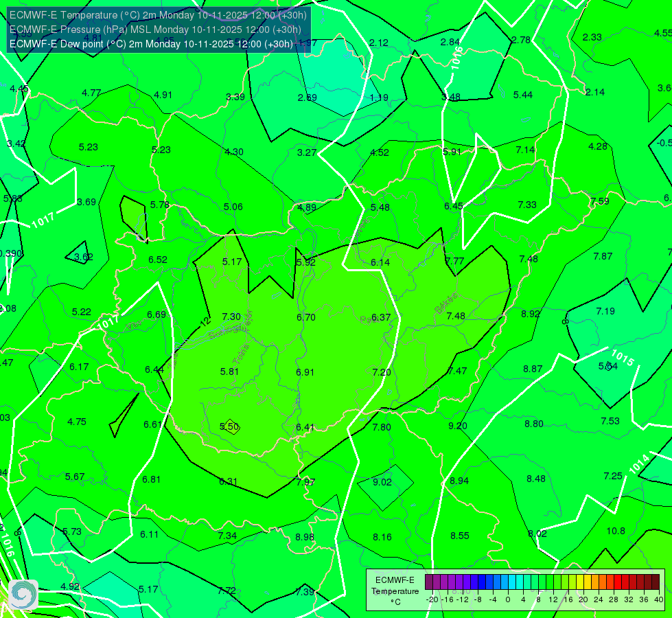This screenshot has width=672, height=618.
Task: Click the 7.20 temperature value
Action: pyautogui.click(x=382, y=372)
